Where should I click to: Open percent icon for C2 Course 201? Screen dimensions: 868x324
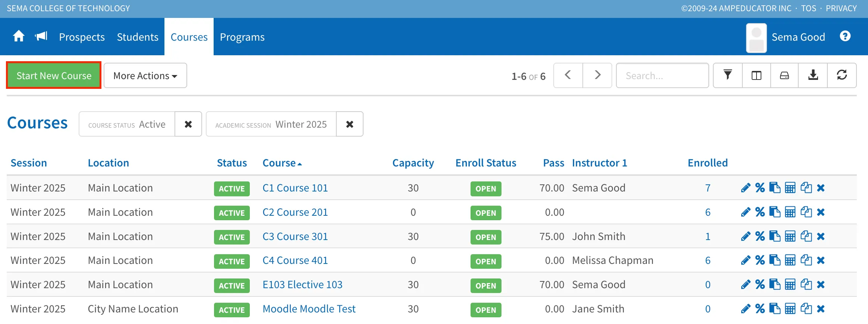coord(760,212)
